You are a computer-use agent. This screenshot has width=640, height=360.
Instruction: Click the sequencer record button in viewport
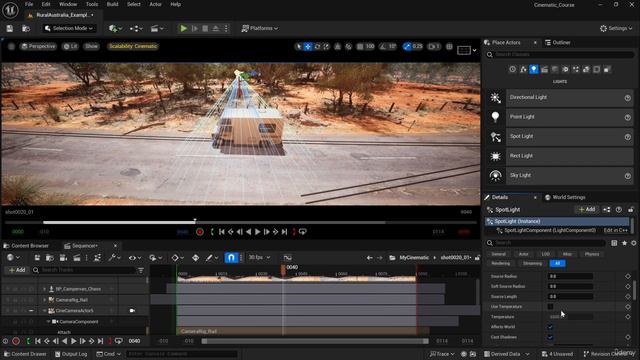pyautogui.click(x=200, y=232)
